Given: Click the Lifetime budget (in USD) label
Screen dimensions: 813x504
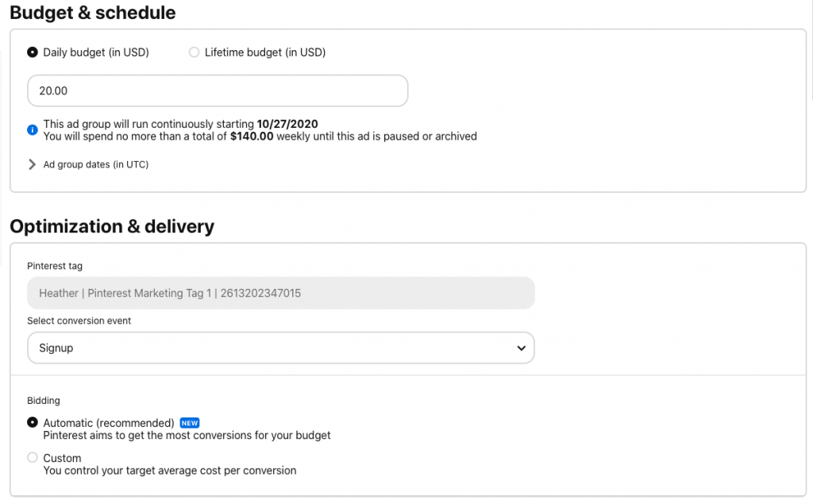Looking at the screenshot, I should [264, 52].
